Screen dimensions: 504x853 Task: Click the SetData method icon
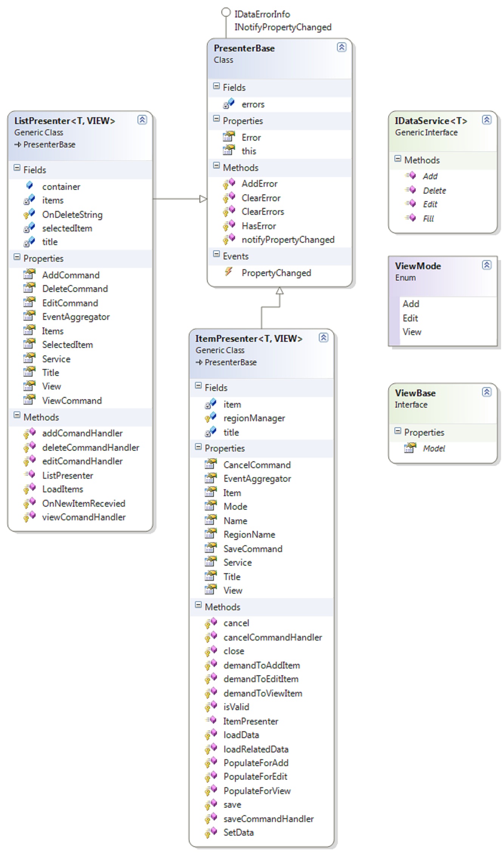click(210, 833)
